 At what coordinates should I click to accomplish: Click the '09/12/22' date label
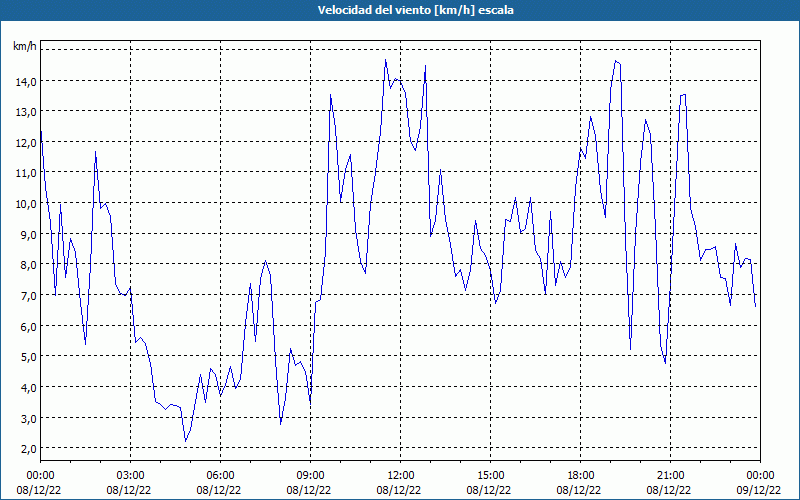(759, 490)
